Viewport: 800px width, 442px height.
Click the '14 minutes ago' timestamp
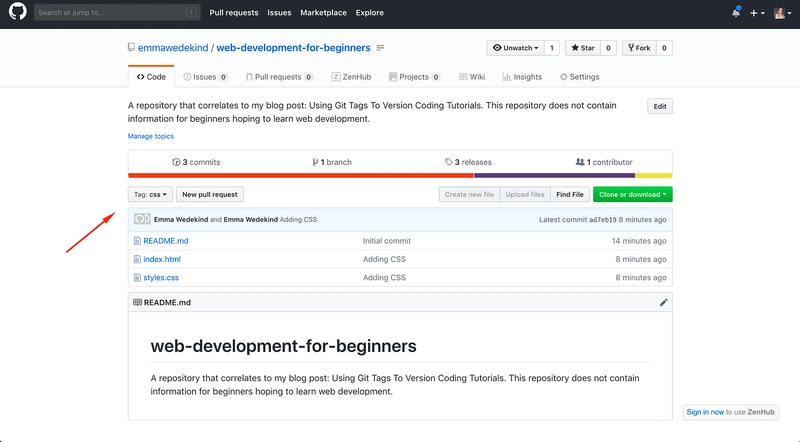(x=639, y=241)
